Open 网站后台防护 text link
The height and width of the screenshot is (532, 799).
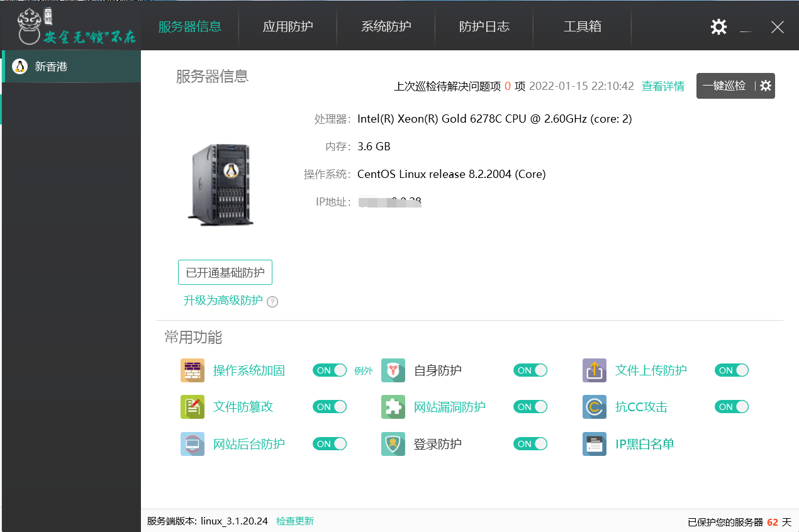click(249, 444)
